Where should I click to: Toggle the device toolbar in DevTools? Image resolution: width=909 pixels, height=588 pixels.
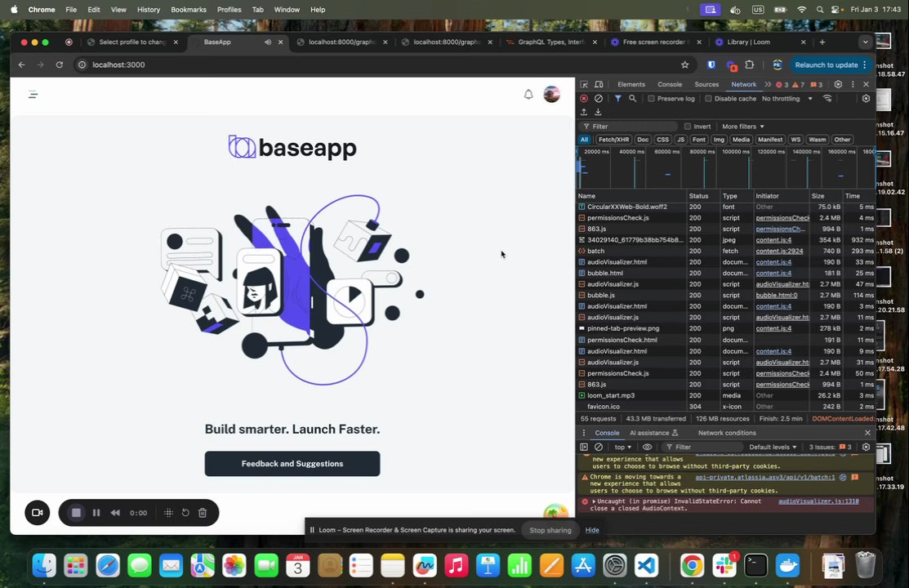pyautogui.click(x=599, y=85)
